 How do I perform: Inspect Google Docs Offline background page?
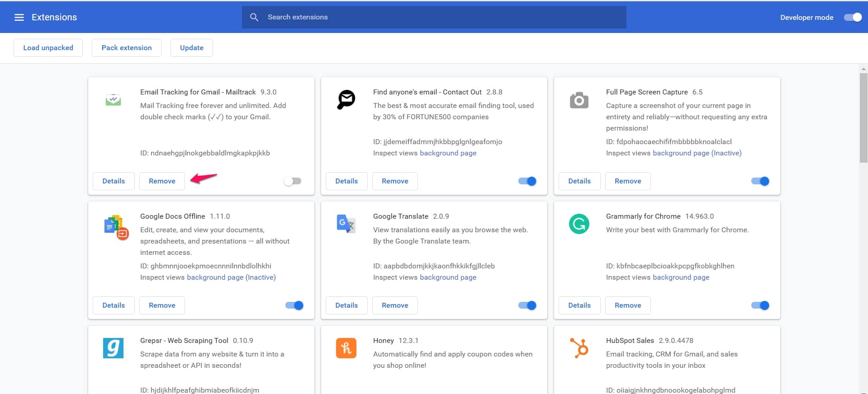click(x=231, y=277)
